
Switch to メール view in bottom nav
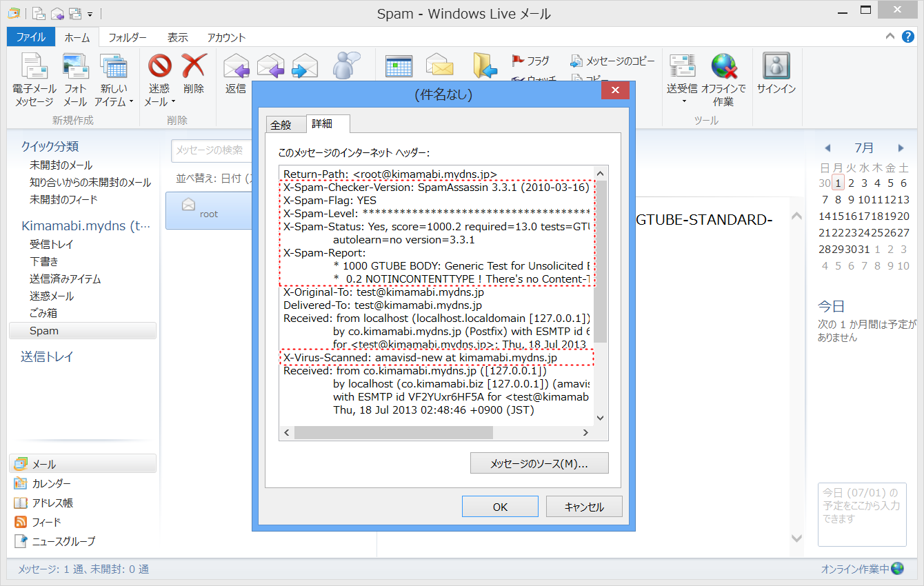click(83, 464)
